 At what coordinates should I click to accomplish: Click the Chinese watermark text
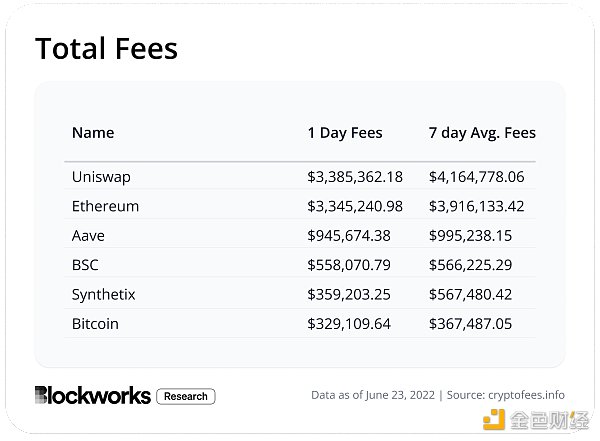[x=549, y=420]
